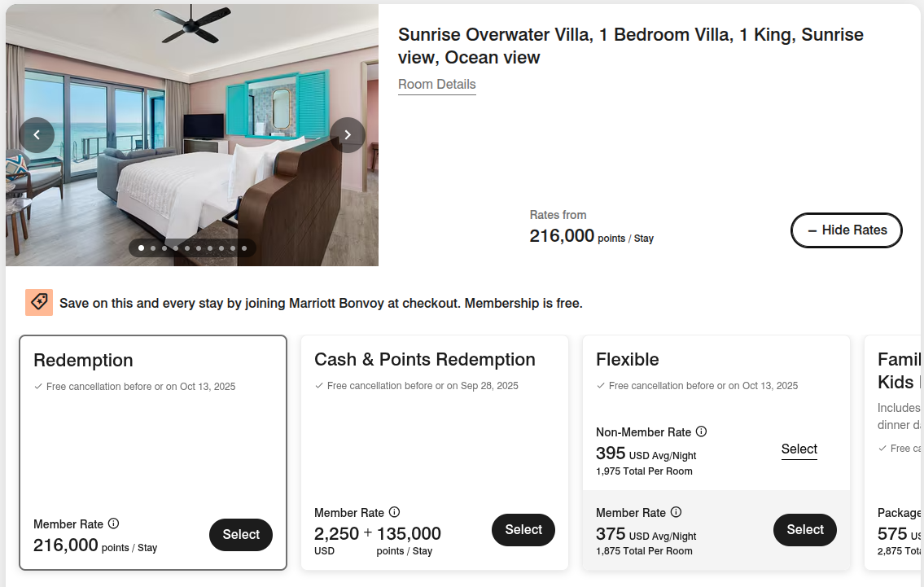This screenshot has height=587, width=924.
Task: Open Room Details link
Action: point(436,85)
